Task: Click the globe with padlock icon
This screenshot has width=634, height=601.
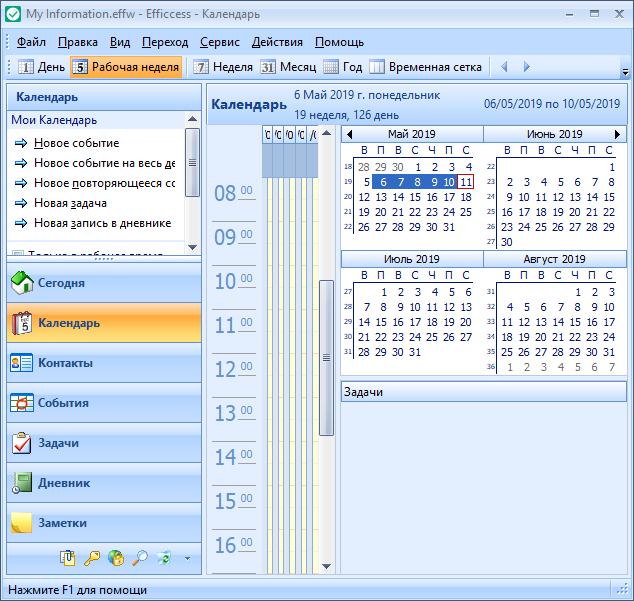Action: click(x=116, y=558)
